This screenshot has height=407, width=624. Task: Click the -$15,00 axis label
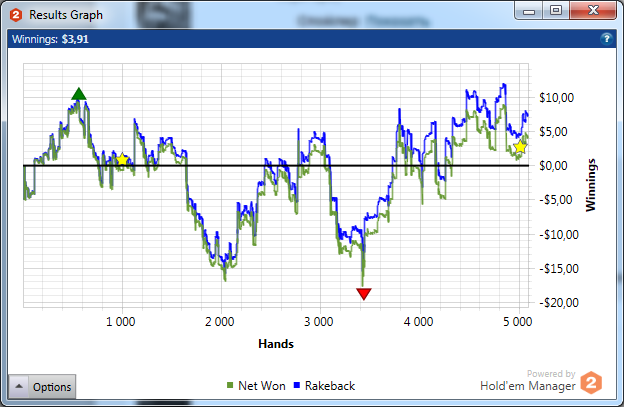(x=559, y=269)
